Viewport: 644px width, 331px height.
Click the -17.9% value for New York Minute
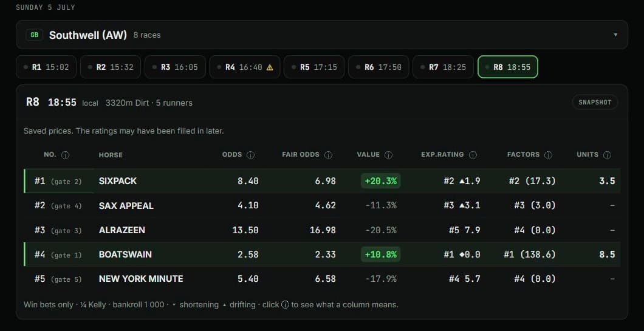point(381,279)
